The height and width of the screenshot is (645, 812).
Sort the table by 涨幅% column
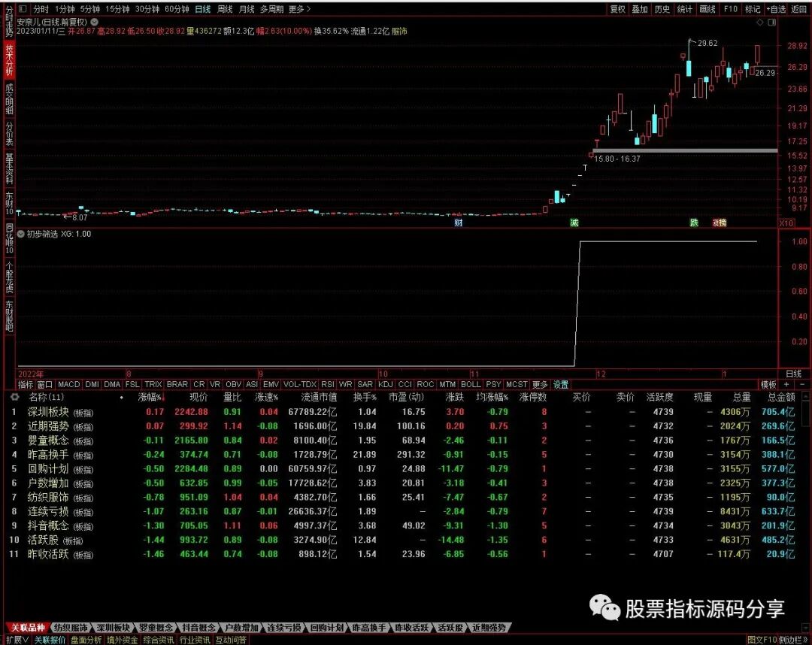click(151, 397)
